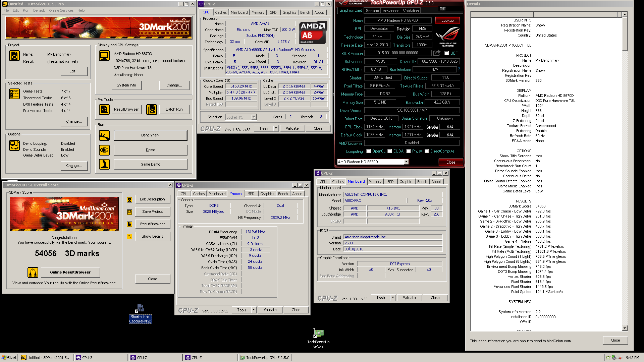Switch to the Bench tab in Mainboard CPU-Z window
This screenshot has width=644, height=362.
[422, 182]
